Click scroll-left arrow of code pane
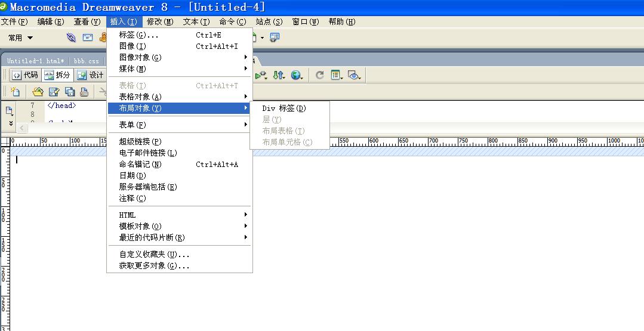Viewport: 644px width, 331px height. click(21, 128)
